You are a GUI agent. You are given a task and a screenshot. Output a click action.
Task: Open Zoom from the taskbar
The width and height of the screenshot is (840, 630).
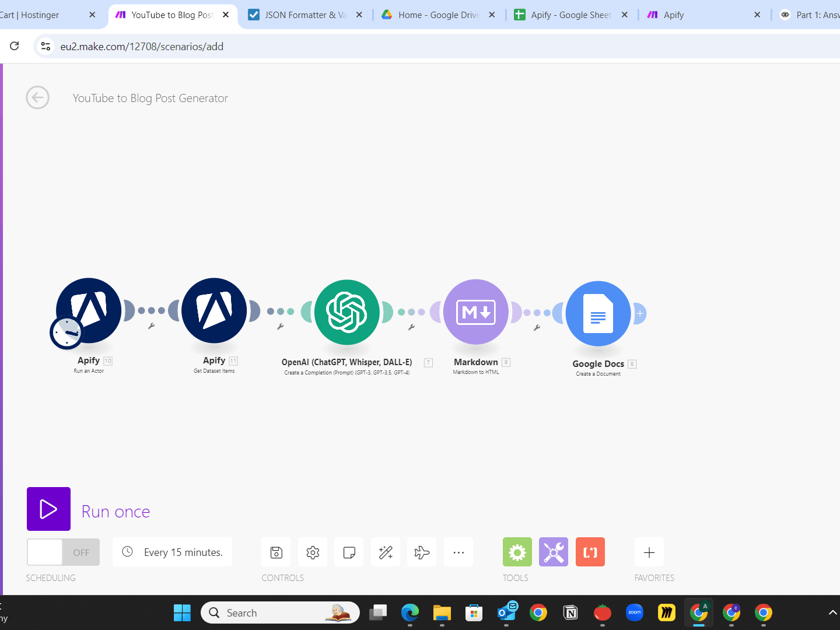click(x=635, y=612)
